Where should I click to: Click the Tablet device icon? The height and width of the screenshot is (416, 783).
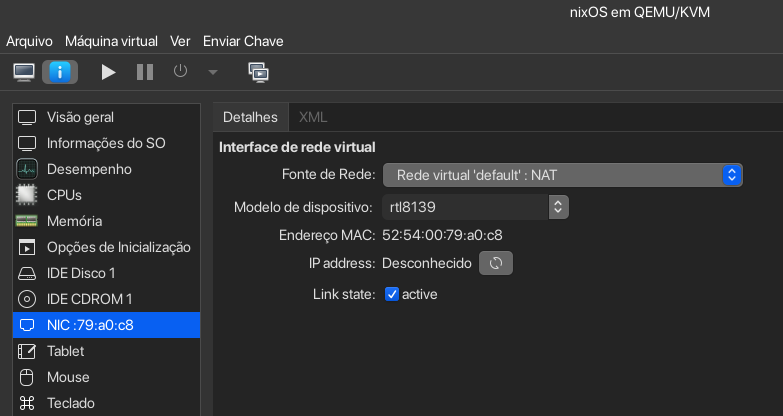coord(27,351)
